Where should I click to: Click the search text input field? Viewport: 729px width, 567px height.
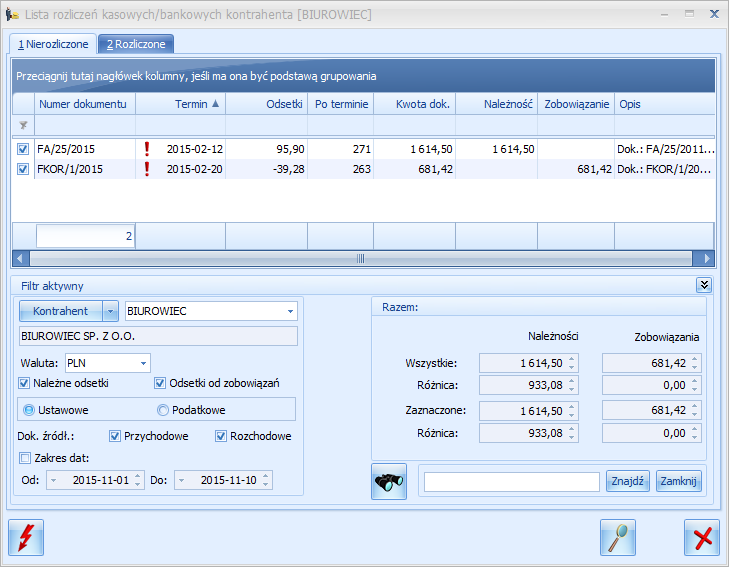pos(511,481)
